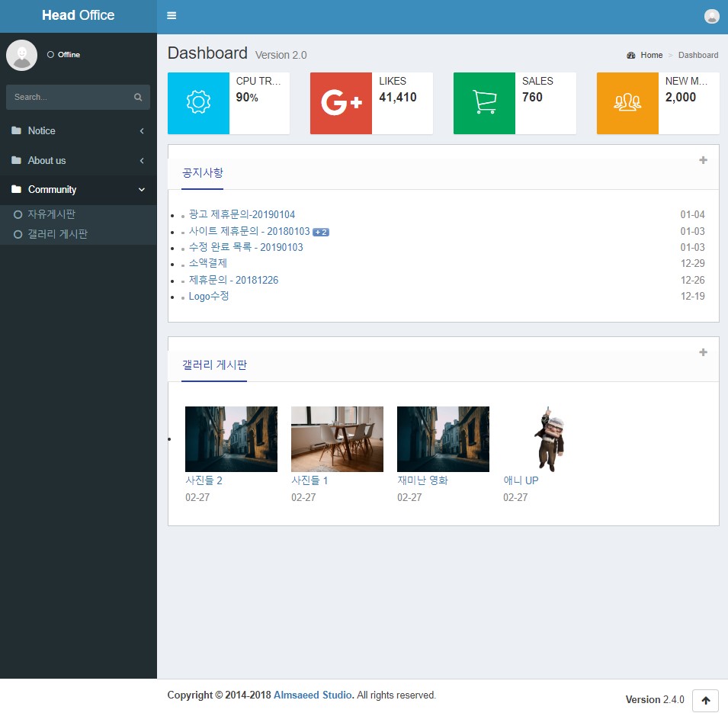
Task: Click the plus icon on the 갤러리 게시판 panel
Action: (x=703, y=352)
